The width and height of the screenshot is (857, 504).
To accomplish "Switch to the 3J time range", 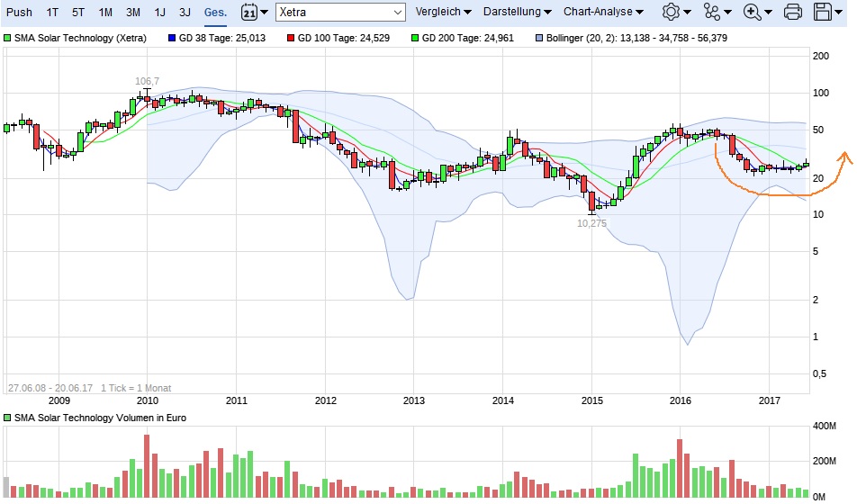I will pyautogui.click(x=185, y=12).
